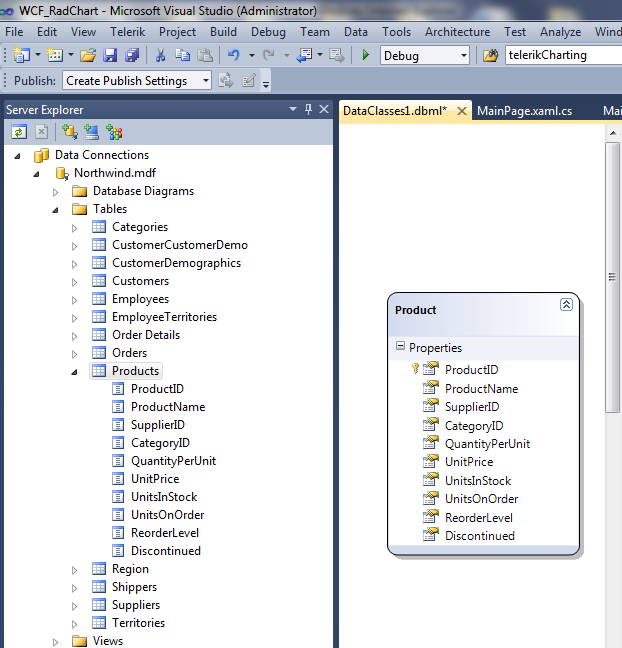Open the Debug configuration dropdown
This screenshot has height=648, width=622.
tap(464, 55)
